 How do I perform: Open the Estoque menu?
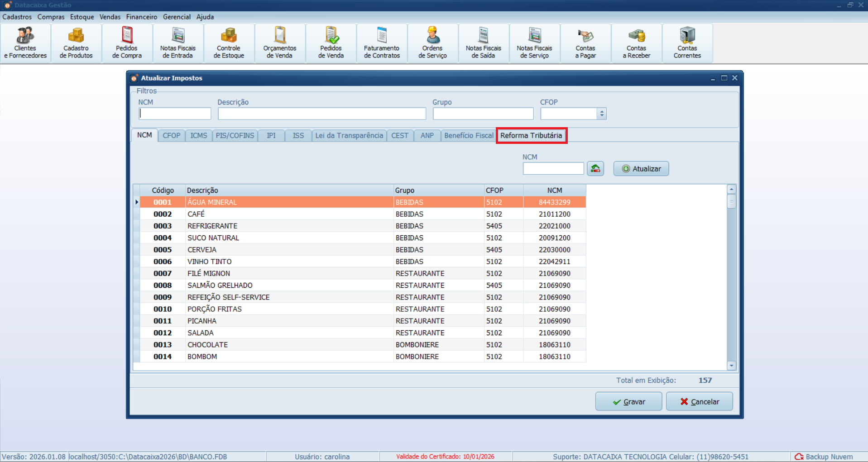click(x=82, y=17)
